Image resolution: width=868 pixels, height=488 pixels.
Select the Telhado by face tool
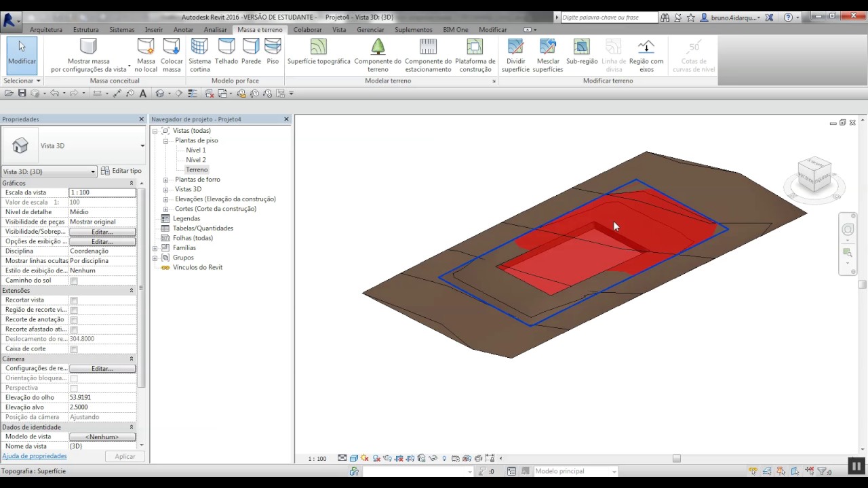click(226, 52)
